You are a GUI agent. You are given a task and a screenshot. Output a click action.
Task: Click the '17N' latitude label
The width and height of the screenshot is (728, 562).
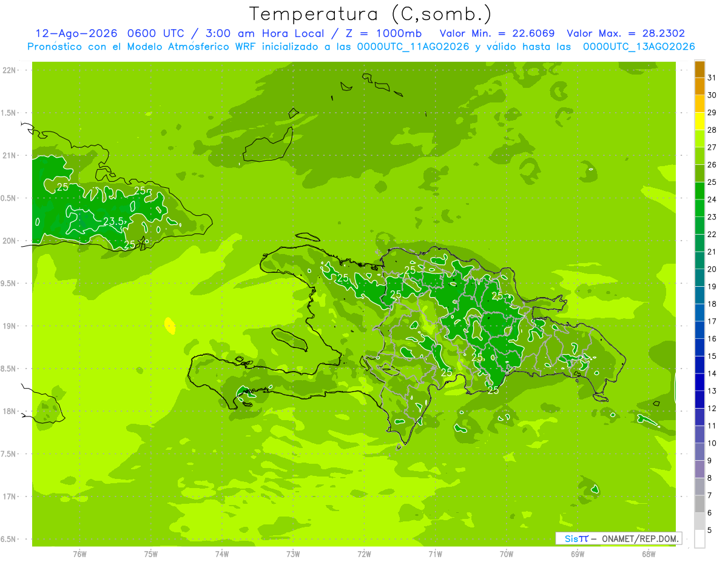click(10, 497)
